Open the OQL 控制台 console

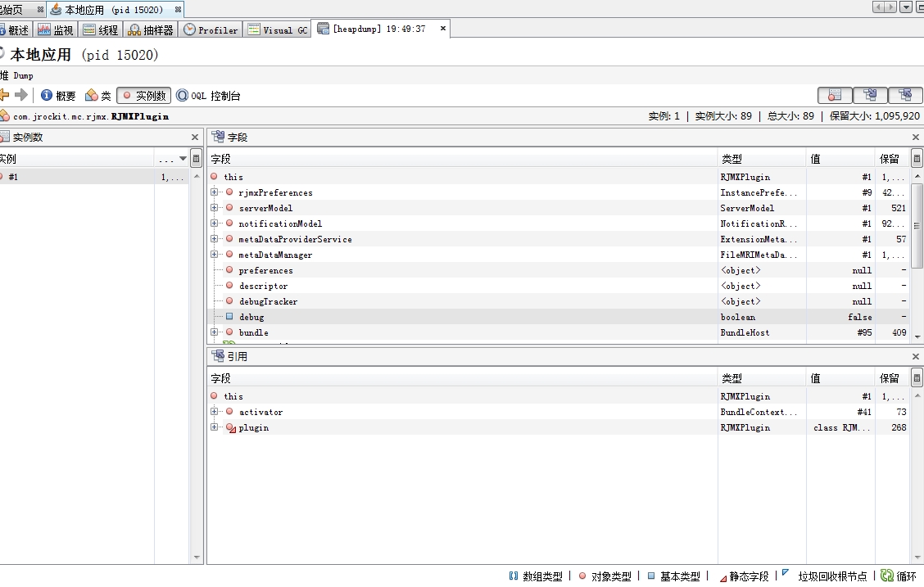pos(209,96)
